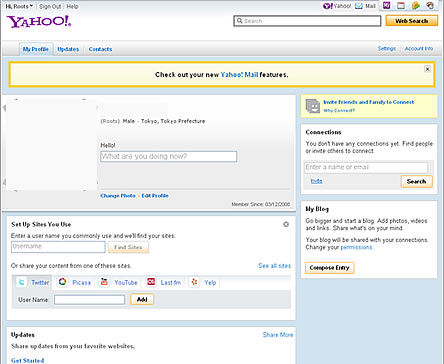Click Invite Friends and Family to Connect
This screenshot has width=444, height=364.
369,102
